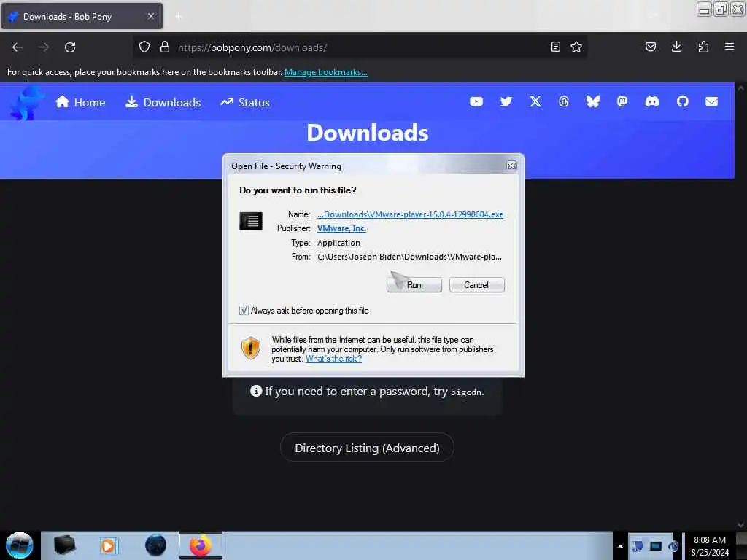Viewport: 747px width, 560px height.
Task: Open the Bluesky butterfly icon
Action: point(593,102)
